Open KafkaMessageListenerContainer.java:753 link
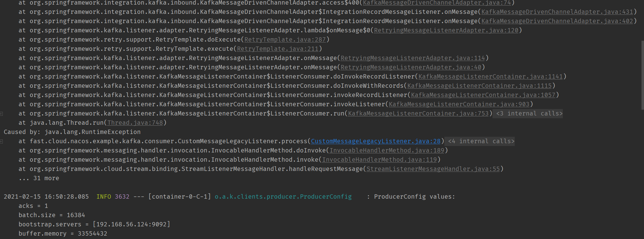 pos(418,114)
